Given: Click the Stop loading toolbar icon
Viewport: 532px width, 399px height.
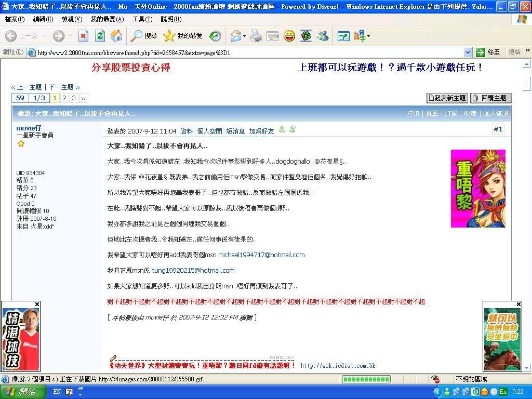Looking at the screenshot, I should point(83,36).
